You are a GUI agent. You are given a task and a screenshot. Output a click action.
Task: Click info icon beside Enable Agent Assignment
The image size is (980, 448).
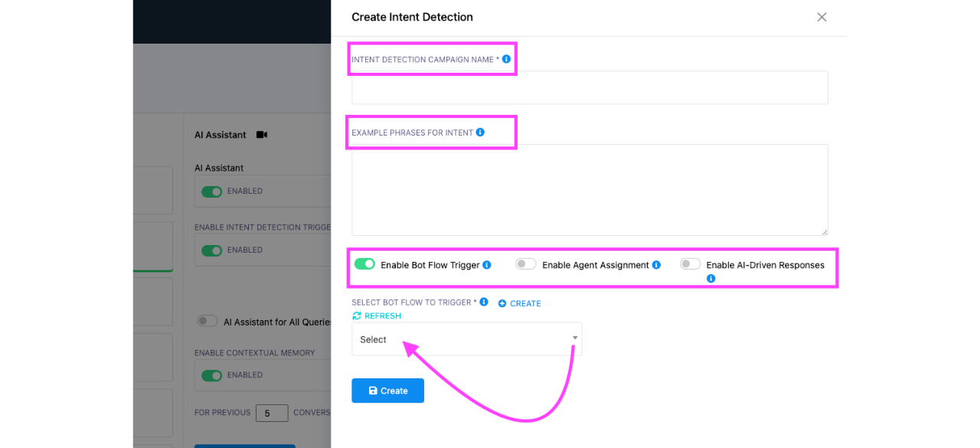656,265
